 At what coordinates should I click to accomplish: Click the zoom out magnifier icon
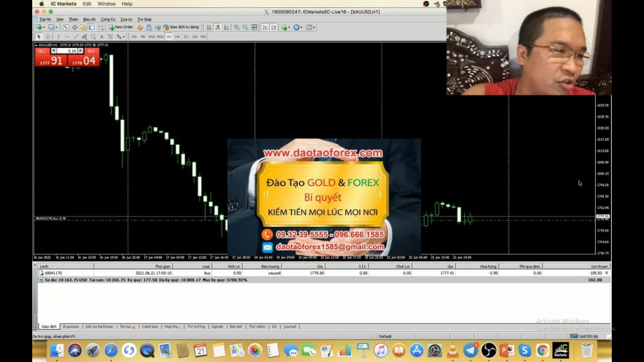coord(245,27)
